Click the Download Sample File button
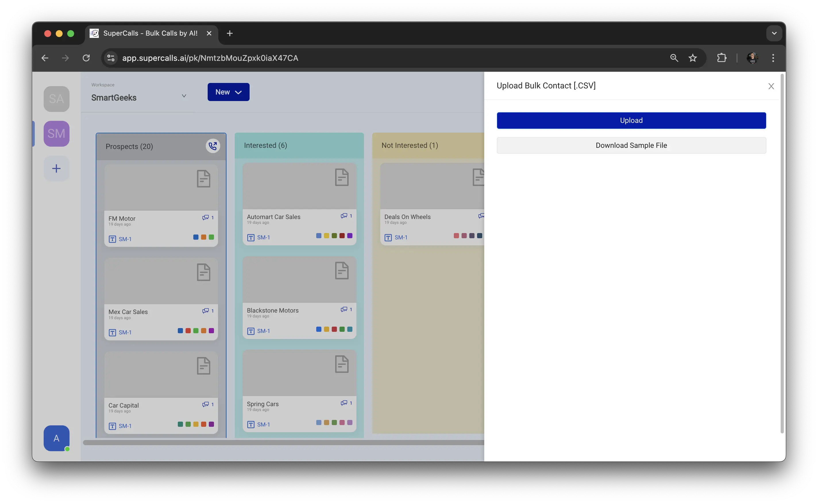The width and height of the screenshot is (818, 504). 631,145
